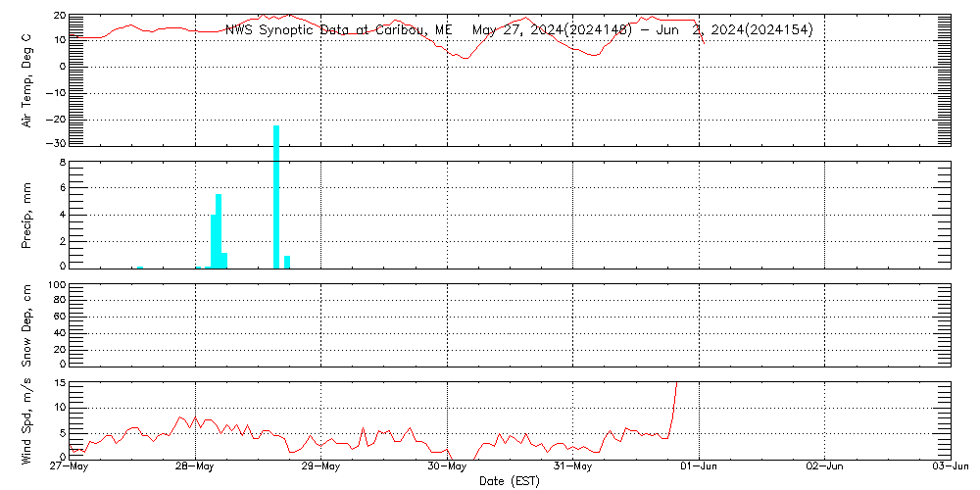The width and height of the screenshot is (980, 490).
Task: Click the wind speed spike near 01-Jun
Action: [x=674, y=392]
